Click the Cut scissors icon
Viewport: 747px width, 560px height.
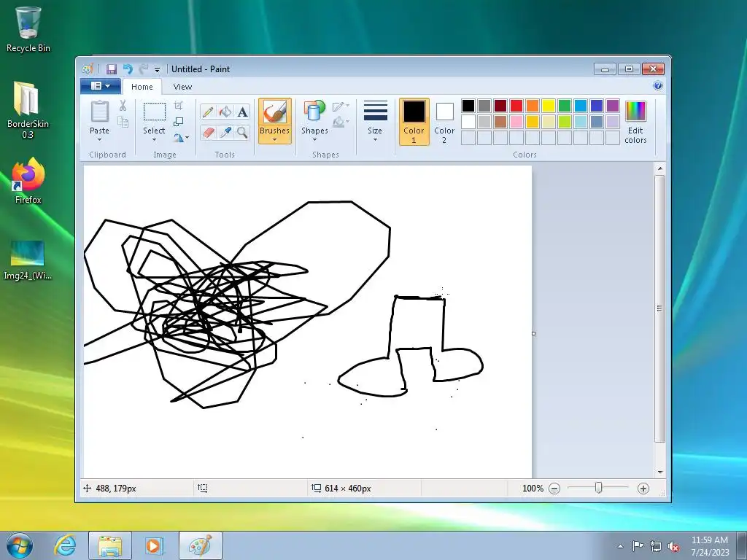(123, 106)
